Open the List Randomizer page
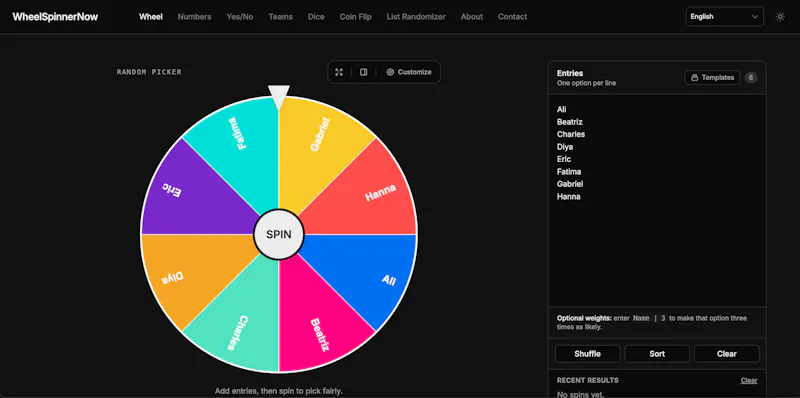The height and width of the screenshot is (398, 800). pyautogui.click(x=416, y=17)
